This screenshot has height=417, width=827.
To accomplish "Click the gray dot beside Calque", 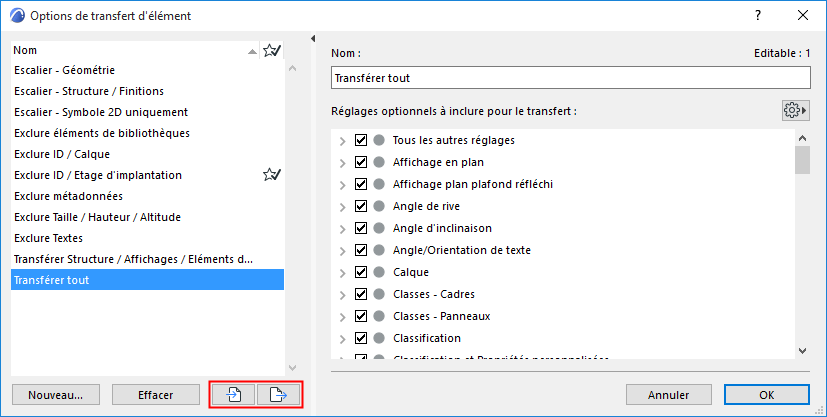I will [x=379, y=272].
